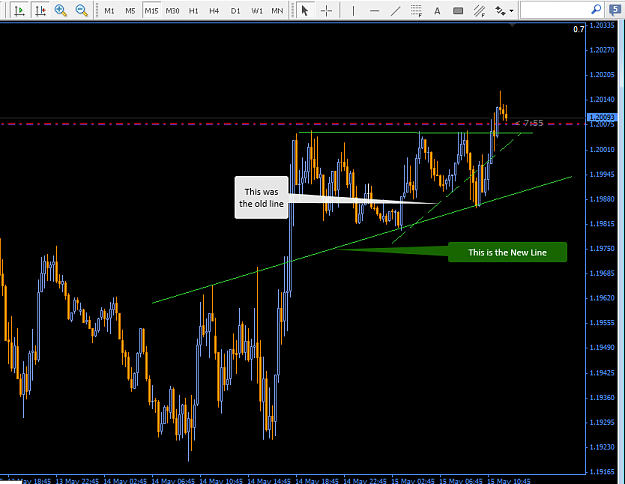Click the candle timer '7:55' text
Viewport: 625px width, 484px height.
click(x=533, y=123)
